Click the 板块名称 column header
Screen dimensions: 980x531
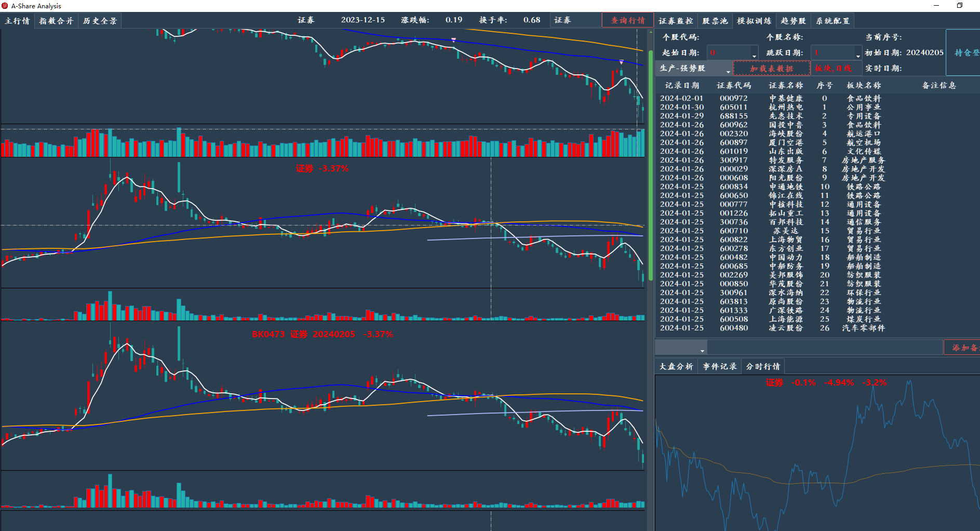tap(864, 85)
